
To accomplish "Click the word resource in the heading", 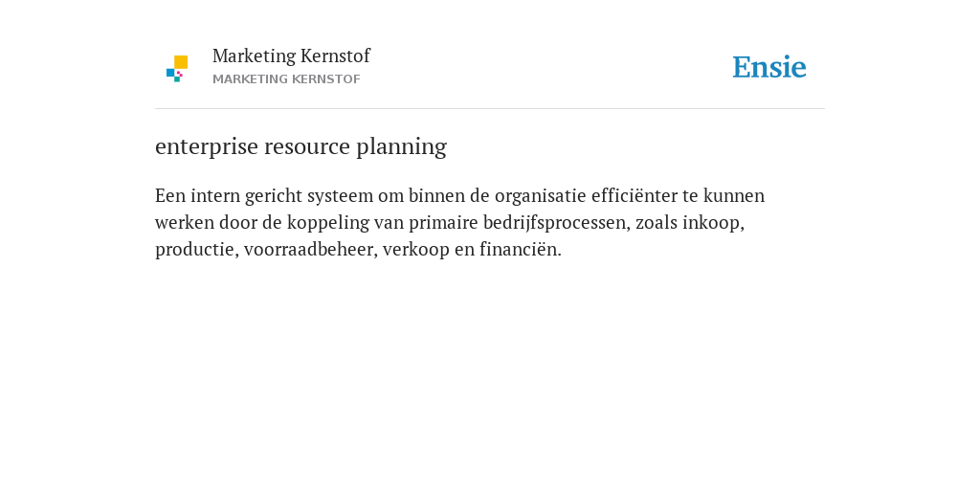I will point(307,146).
